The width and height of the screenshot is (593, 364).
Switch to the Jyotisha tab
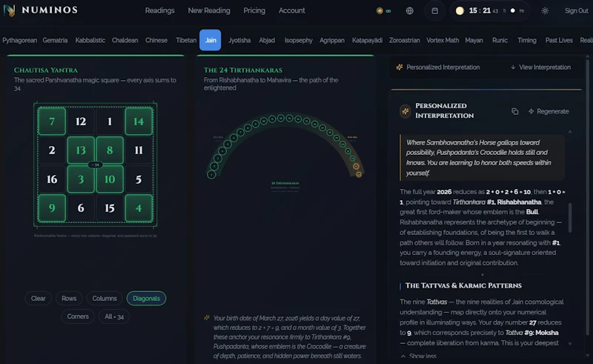pyautogui.click(x=239, y=40)
